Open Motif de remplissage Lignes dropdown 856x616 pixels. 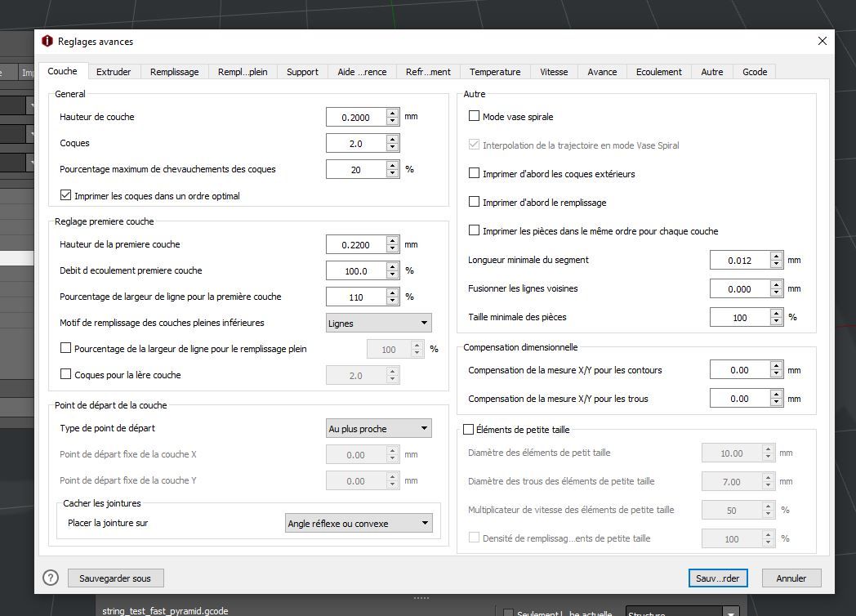point(378,323)
